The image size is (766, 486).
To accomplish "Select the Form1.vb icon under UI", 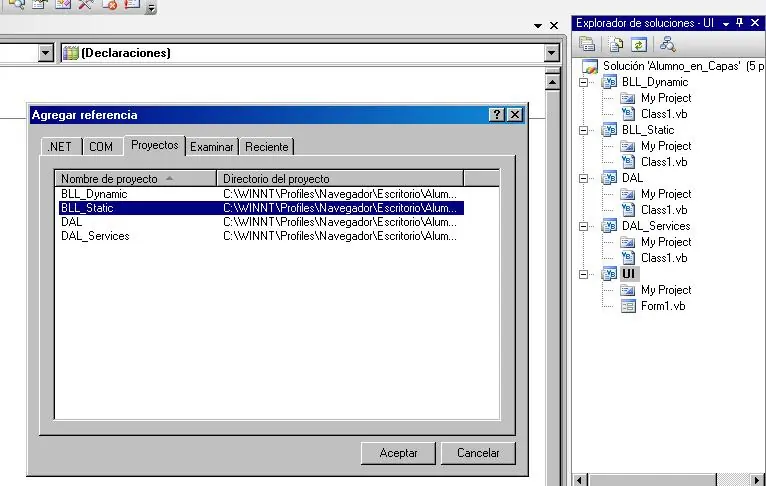I will (x=628, y=306).
